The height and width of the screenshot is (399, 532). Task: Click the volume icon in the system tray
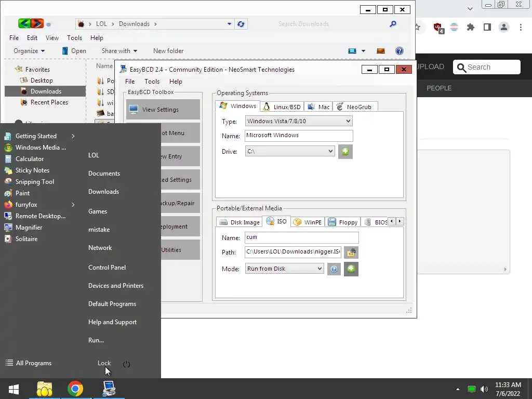pyautogui.click(x=484, y=389)
